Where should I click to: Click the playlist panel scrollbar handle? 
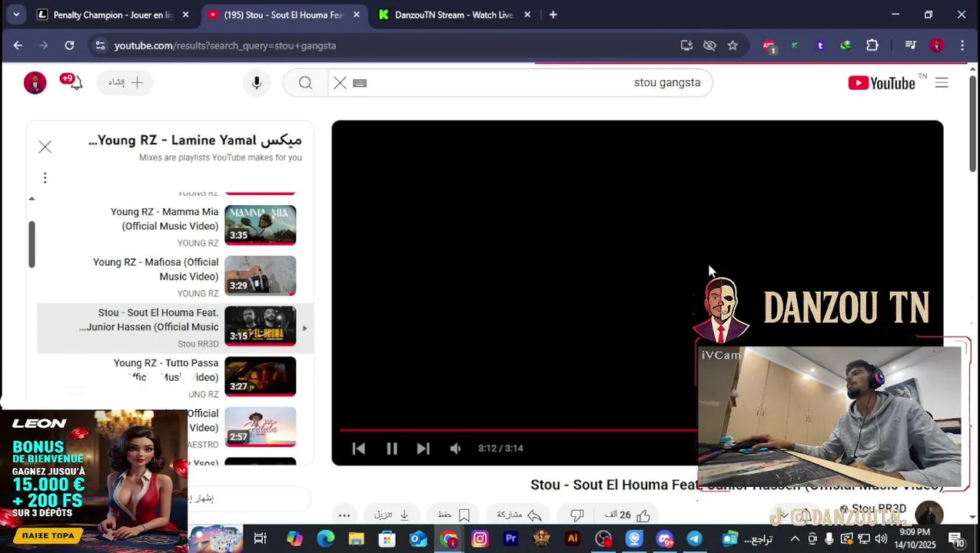(x=32, y=244)
